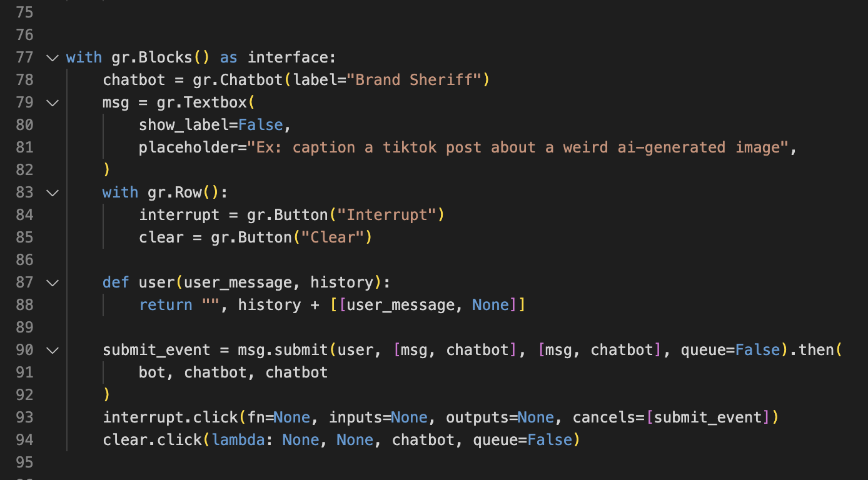Click line number 95 in the gutter

24,462
